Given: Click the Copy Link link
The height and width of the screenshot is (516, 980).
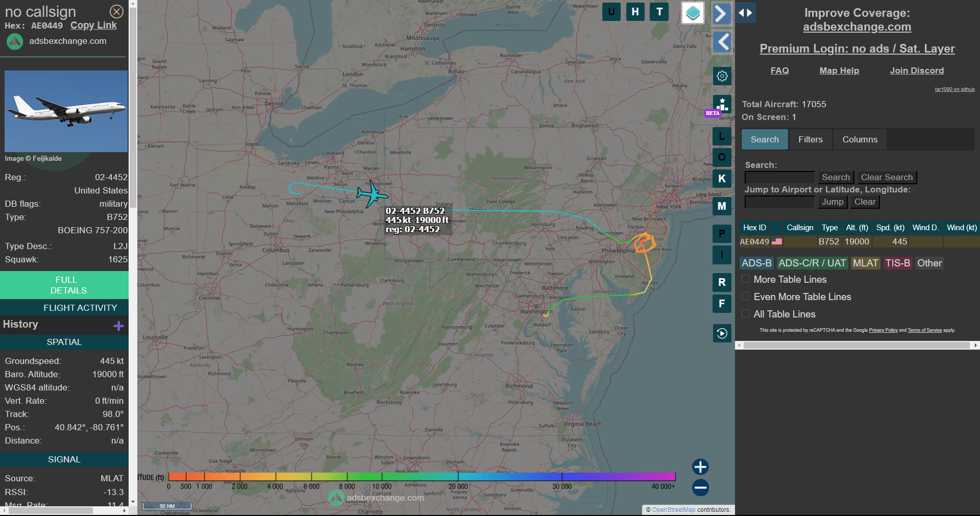Looking at the screenshot, I should point(93,26).
